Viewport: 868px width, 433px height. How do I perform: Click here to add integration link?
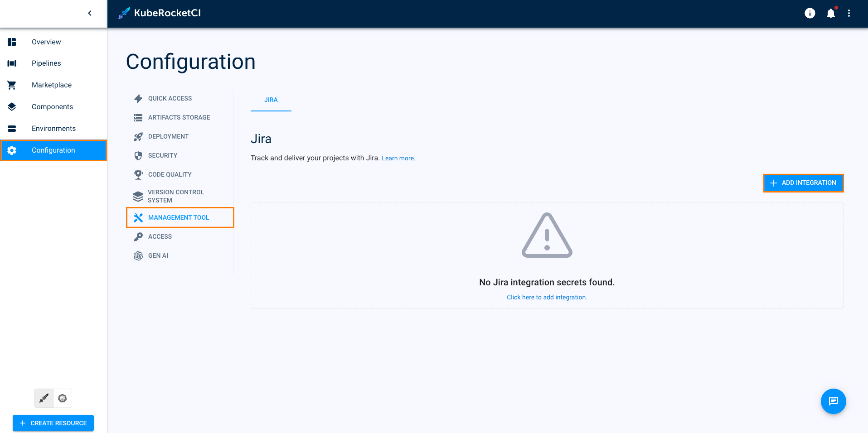(x=547, y=297)
